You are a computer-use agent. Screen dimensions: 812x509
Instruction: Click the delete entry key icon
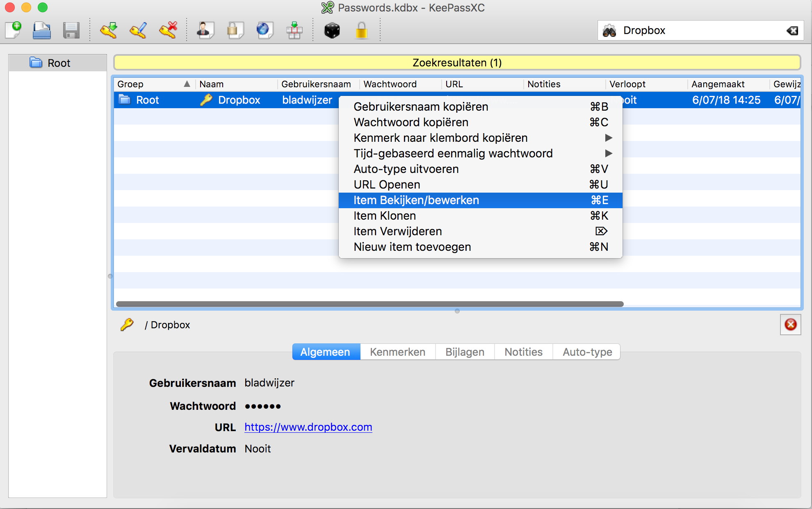tap(168, 30)
